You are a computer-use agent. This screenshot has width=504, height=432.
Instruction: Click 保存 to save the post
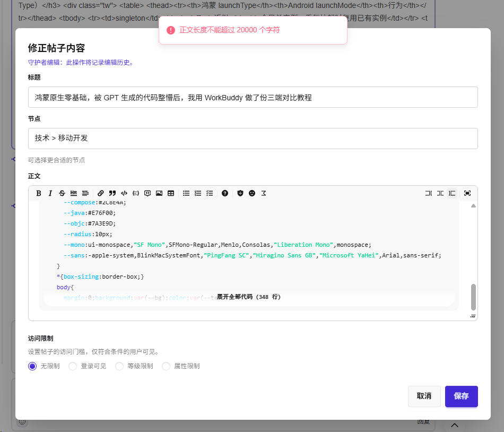click(x=461, y=396)
